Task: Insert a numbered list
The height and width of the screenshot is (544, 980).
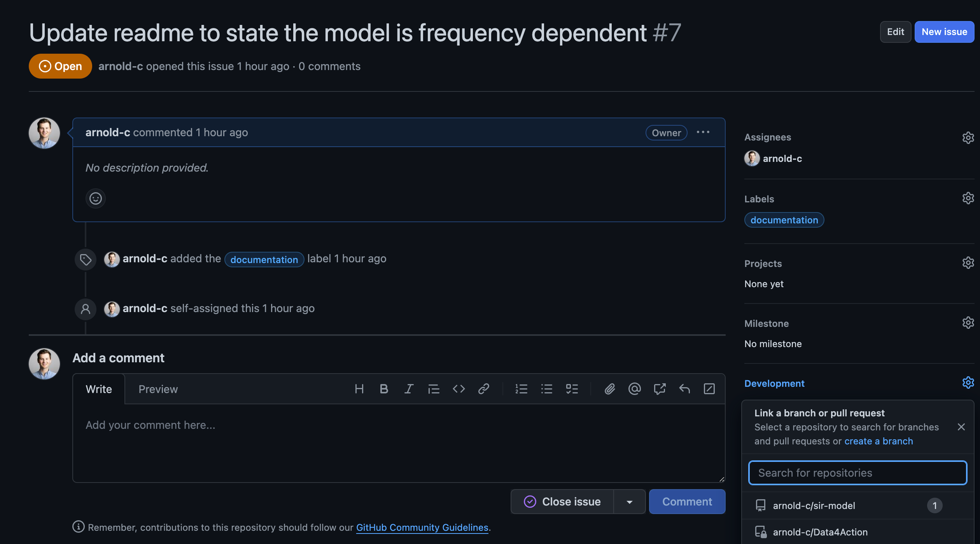Action: (521, 389)
